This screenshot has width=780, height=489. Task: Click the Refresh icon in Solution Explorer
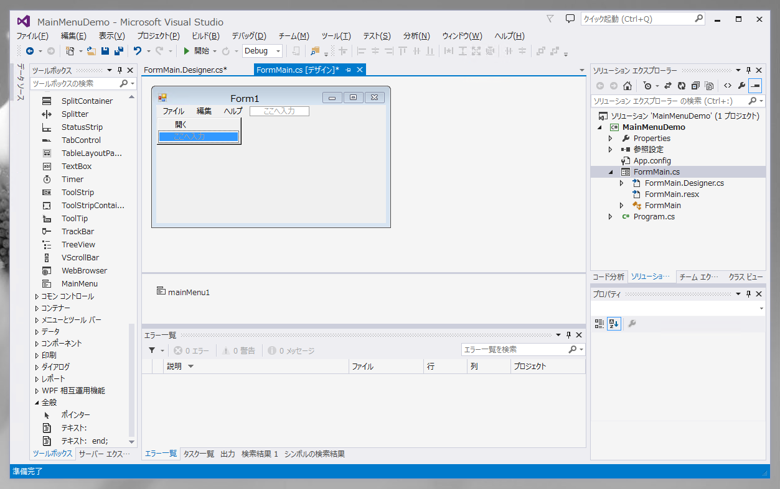pyautogui.click(x=682, y=86)
